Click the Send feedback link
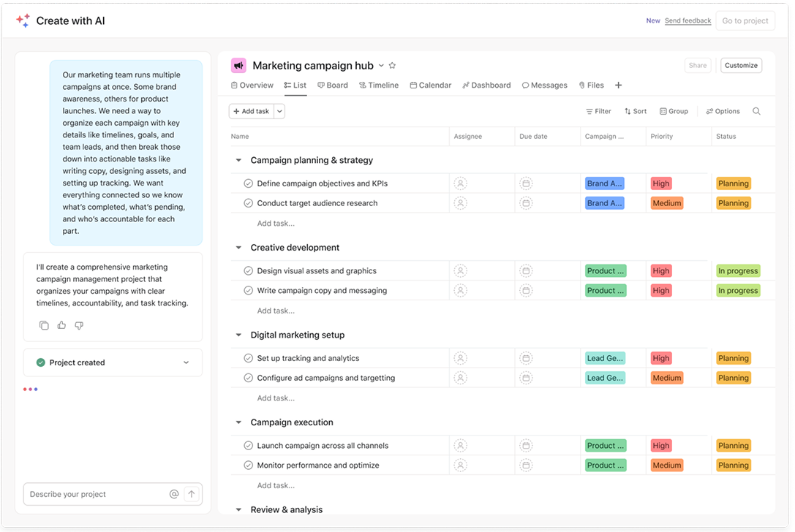 pyautogui.click(x=687, y=20)
